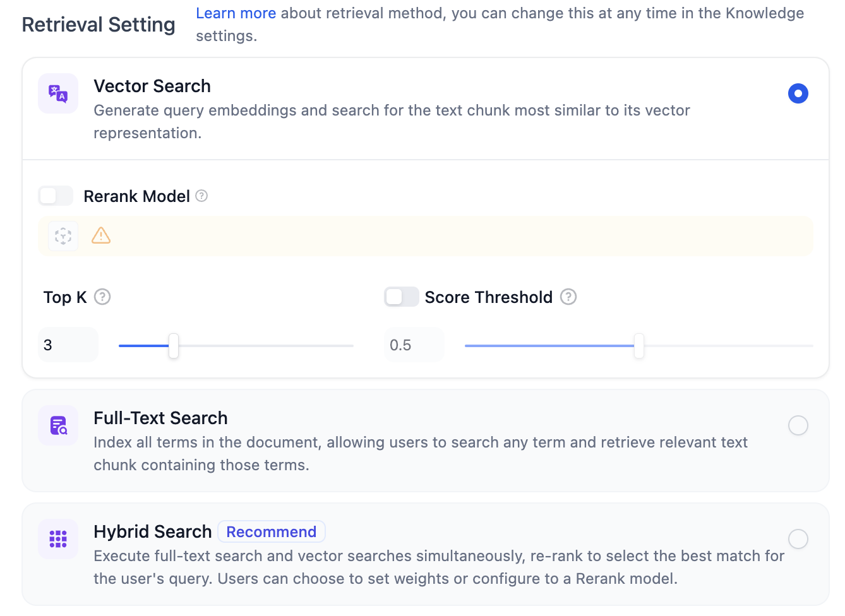Turn on the Score Threshold switch
The height and width of the screenshot is (616, 845).
[x=402, y=297]
